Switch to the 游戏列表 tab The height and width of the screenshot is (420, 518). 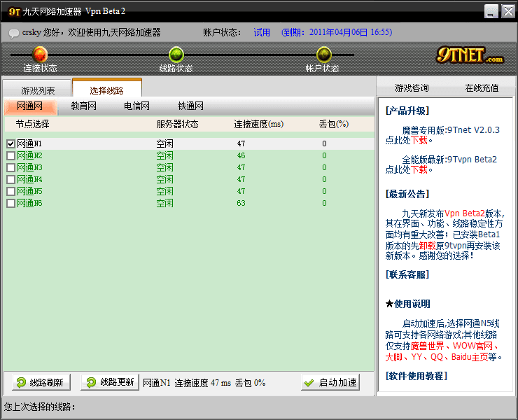(x=37, y=89)
